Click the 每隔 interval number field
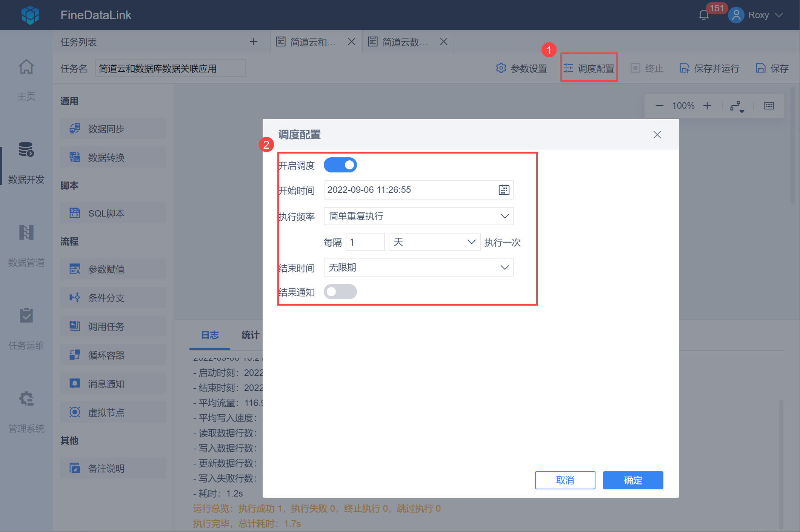Viewport: 800px width, 532px height. tap(365, 242)
